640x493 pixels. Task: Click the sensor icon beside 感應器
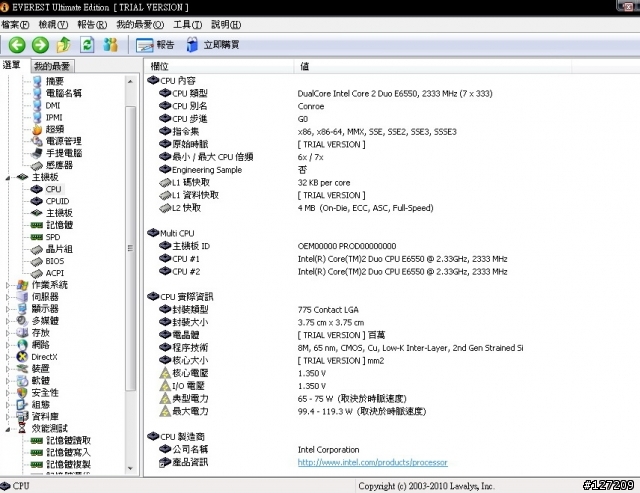coord(37,165)
